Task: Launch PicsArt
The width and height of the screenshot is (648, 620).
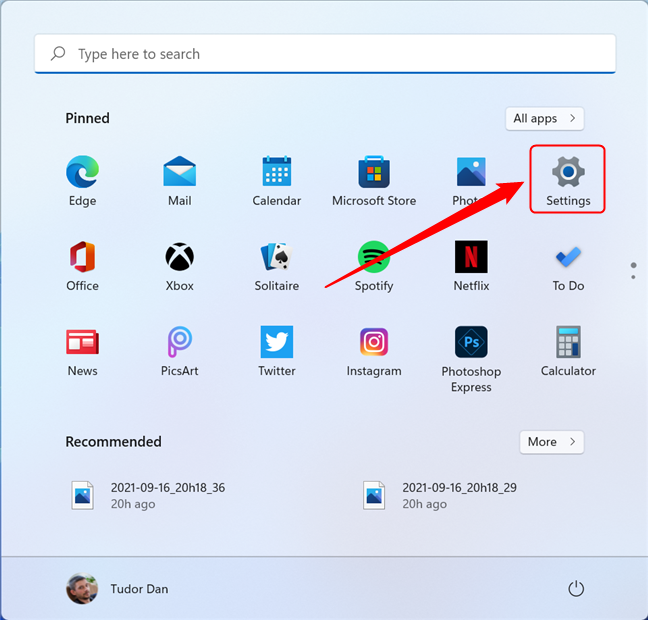Action: pos(179,351)
